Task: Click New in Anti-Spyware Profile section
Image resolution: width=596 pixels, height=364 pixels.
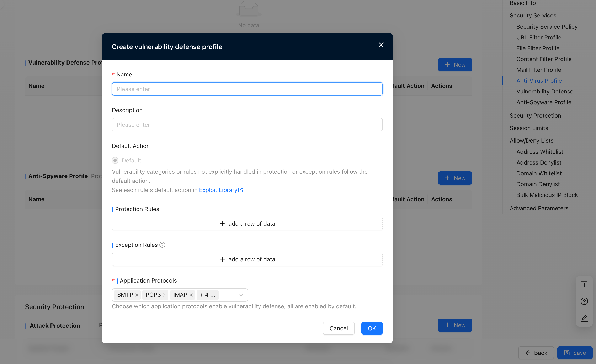Action: [455, 178]
